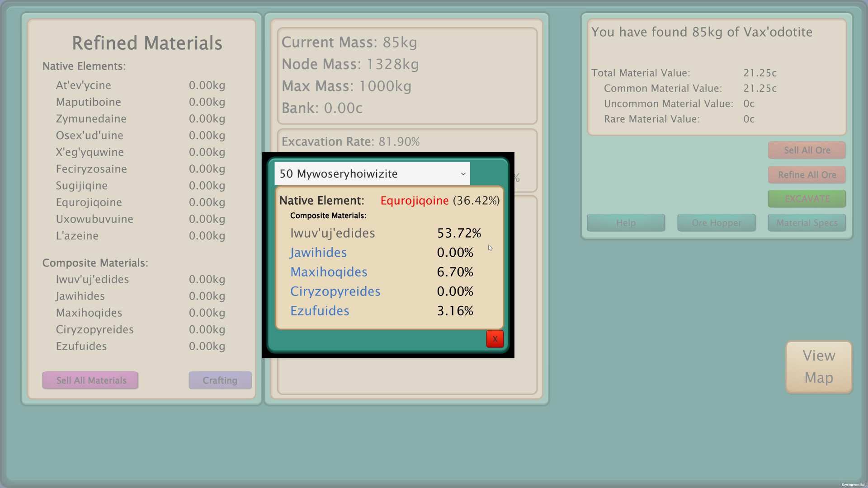Click Refine All Ore button
The width and height of the screenshot is (868, 488).
(807, 175)
